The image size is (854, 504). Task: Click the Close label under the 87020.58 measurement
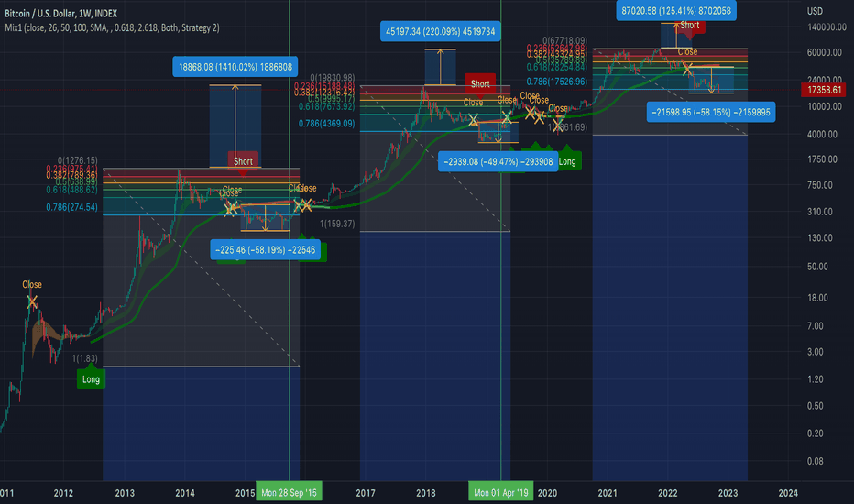coord(687,51)
